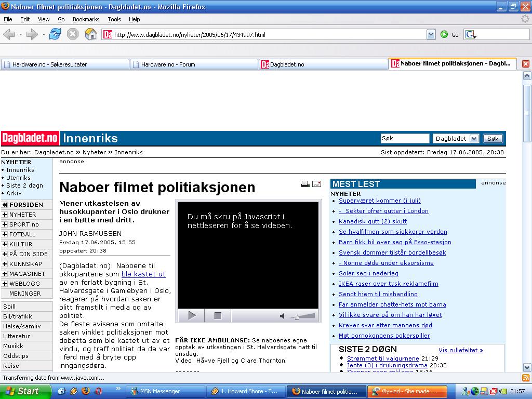
Task: Click the Musikk sidebar link
Action: click(x=13, y=346)
